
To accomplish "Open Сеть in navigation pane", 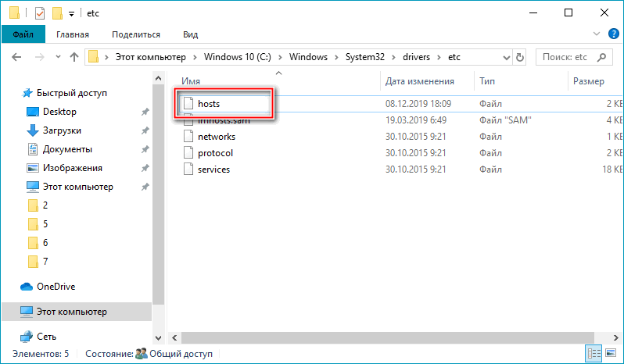I will click(x=47, y=337).
